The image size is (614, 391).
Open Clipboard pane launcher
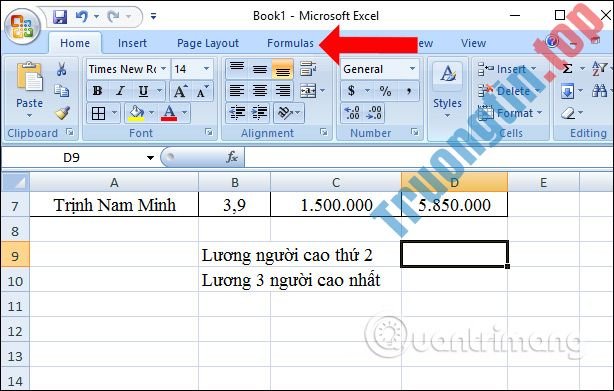click(70, 132)
